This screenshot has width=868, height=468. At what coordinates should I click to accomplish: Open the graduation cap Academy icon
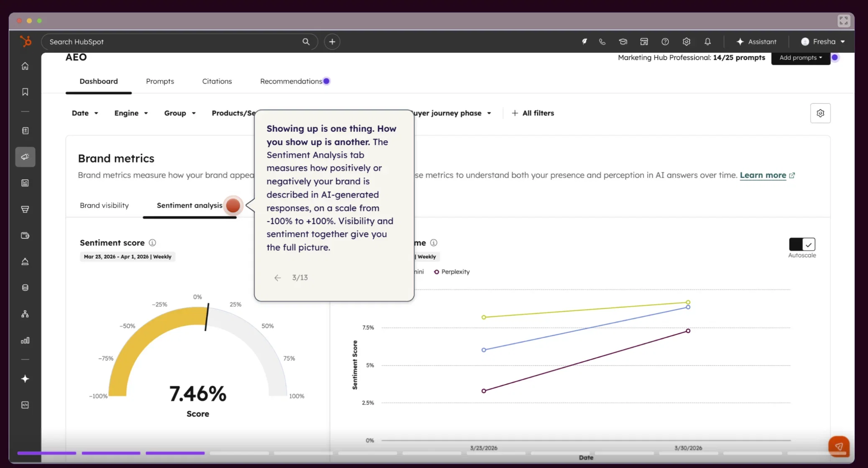623,42
